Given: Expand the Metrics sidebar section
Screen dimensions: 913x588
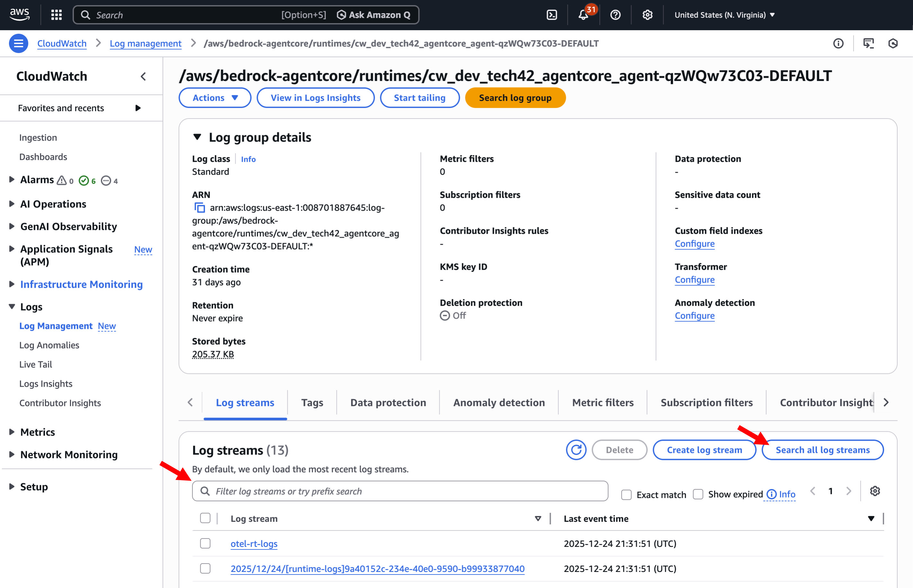Looking at the screenshot, I should [12, 432].
